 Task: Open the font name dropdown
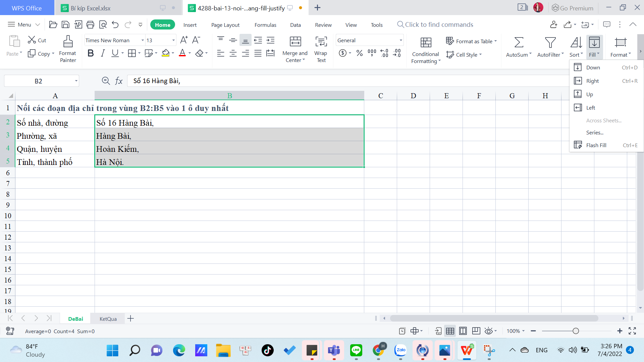pyautogui.click(x=143, y=41)
